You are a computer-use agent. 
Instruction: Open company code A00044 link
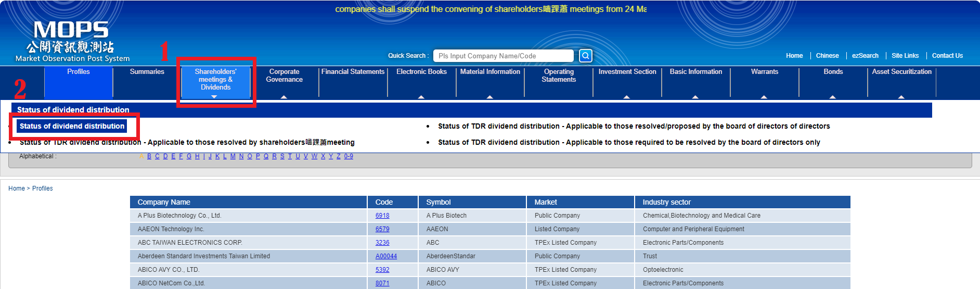click(x=386, y=256)
